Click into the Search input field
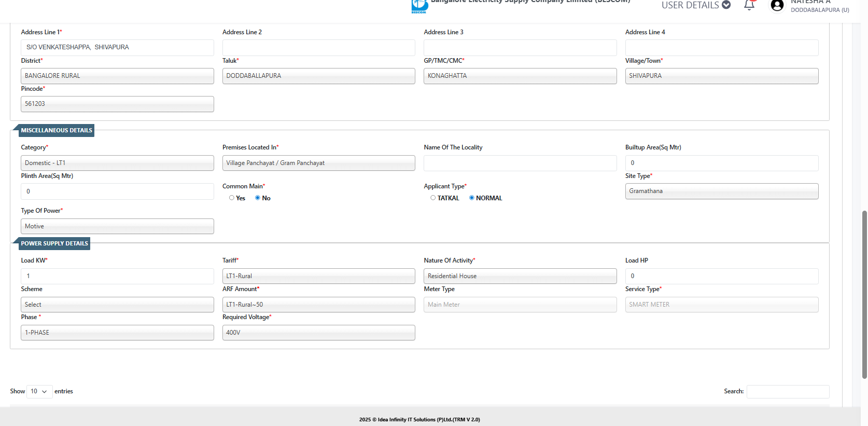Image resolution: width=868 pixels, height=426 pixels. [787, 392]
